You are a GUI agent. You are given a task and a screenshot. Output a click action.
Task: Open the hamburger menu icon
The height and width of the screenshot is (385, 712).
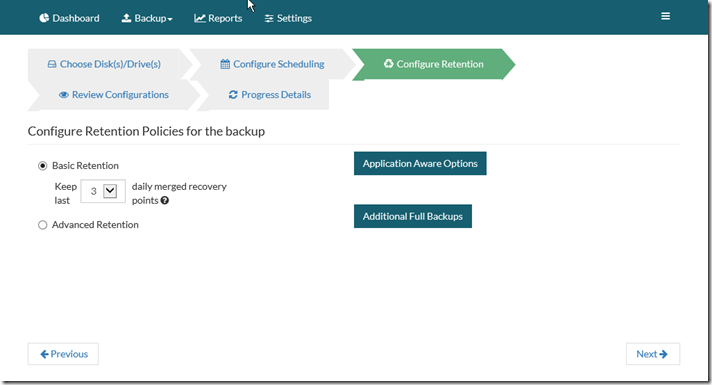tap(665, 16)
